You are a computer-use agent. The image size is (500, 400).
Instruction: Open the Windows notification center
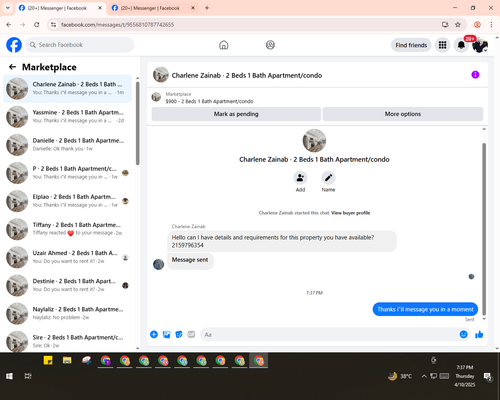coord(488,376)
